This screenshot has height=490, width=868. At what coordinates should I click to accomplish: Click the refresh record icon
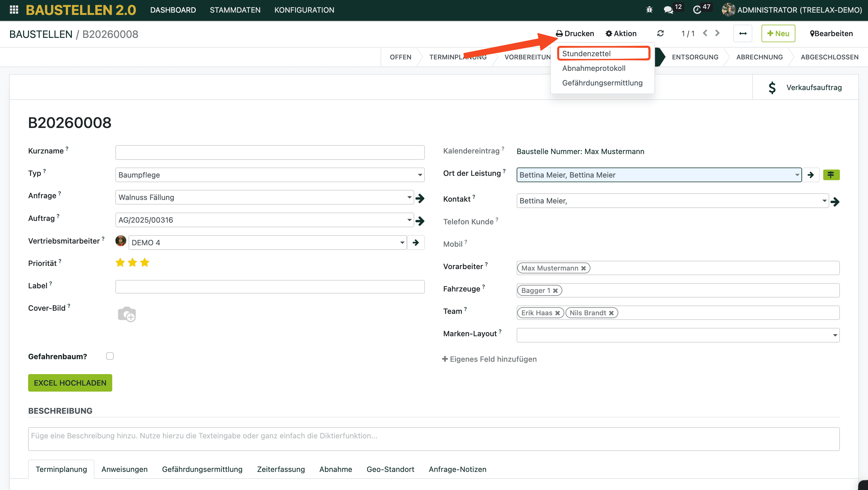[x=660, y=33]
